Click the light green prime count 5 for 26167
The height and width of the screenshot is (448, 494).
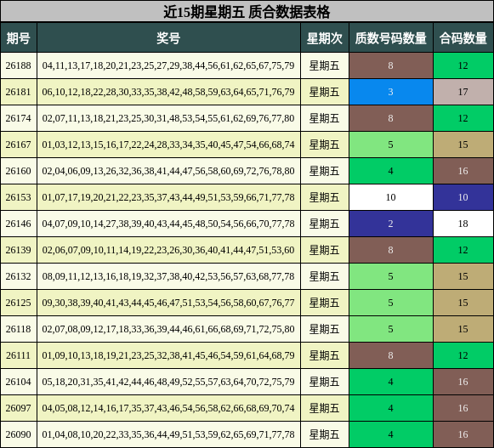click(390, 145)
